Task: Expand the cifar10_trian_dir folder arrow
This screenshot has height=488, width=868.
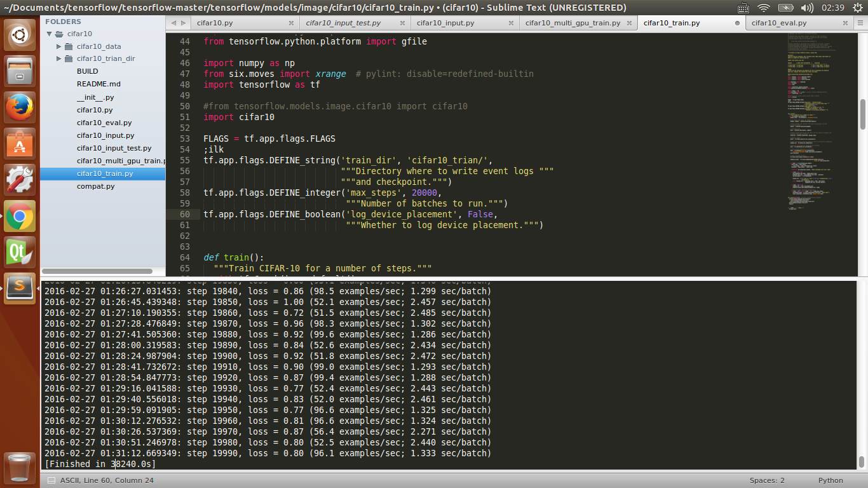Action: 58,58
